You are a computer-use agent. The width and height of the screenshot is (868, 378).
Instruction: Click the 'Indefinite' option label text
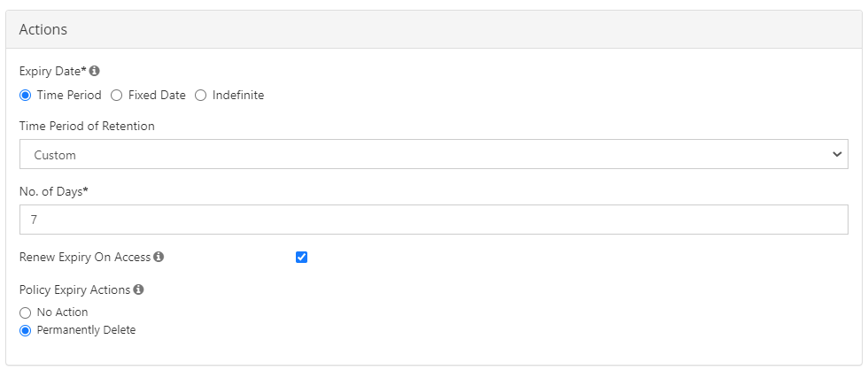pos(238,95)
